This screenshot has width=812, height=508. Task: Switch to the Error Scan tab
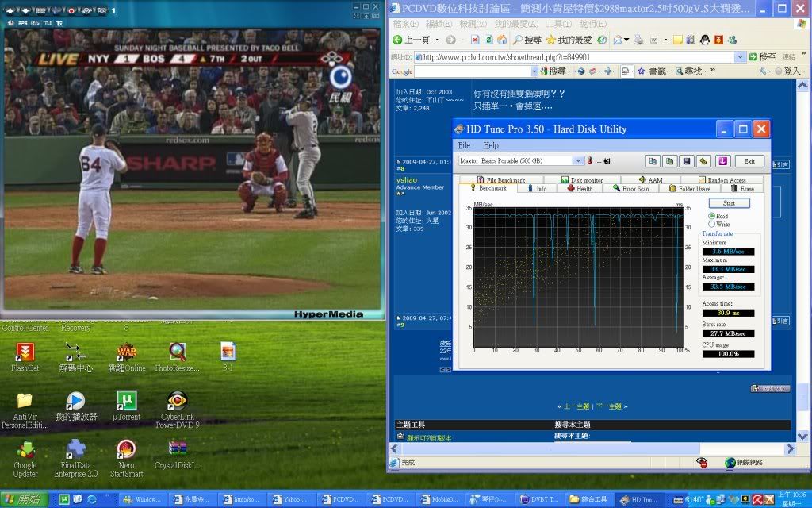click(630, 188)
